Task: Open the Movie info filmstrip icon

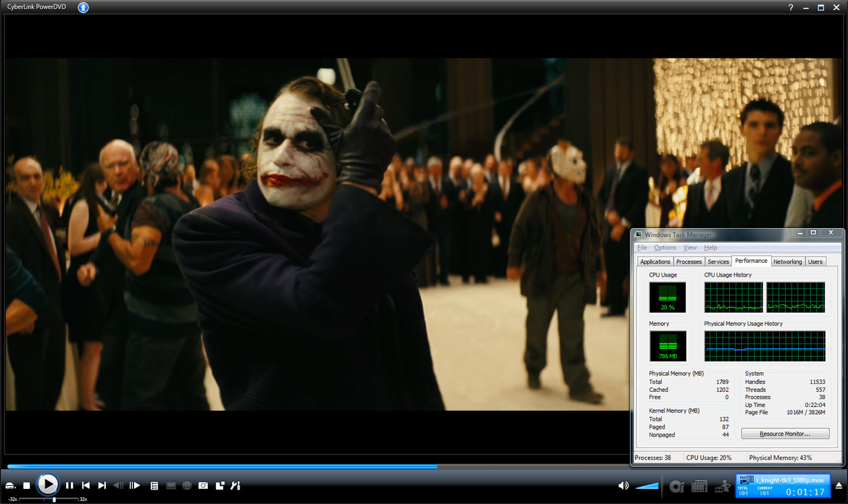Action: pos(699,486)
